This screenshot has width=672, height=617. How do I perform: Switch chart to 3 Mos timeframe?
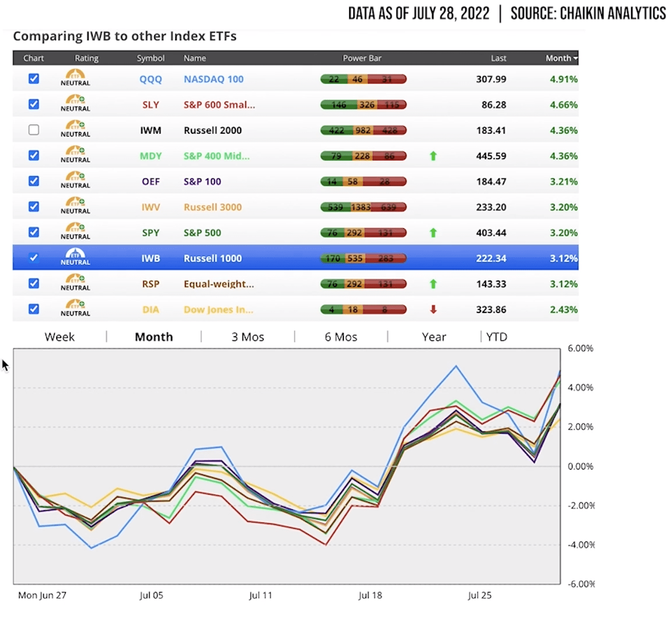point(248,337)
